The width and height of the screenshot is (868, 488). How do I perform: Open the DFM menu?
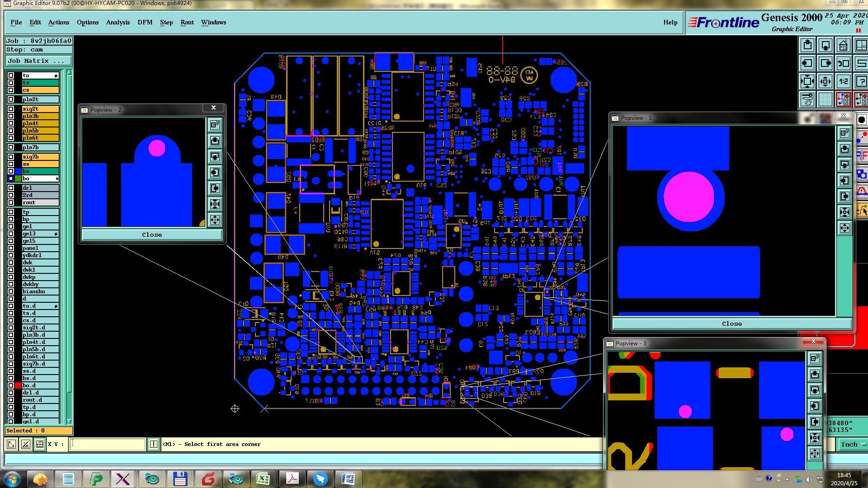click(x=145, y=22)
